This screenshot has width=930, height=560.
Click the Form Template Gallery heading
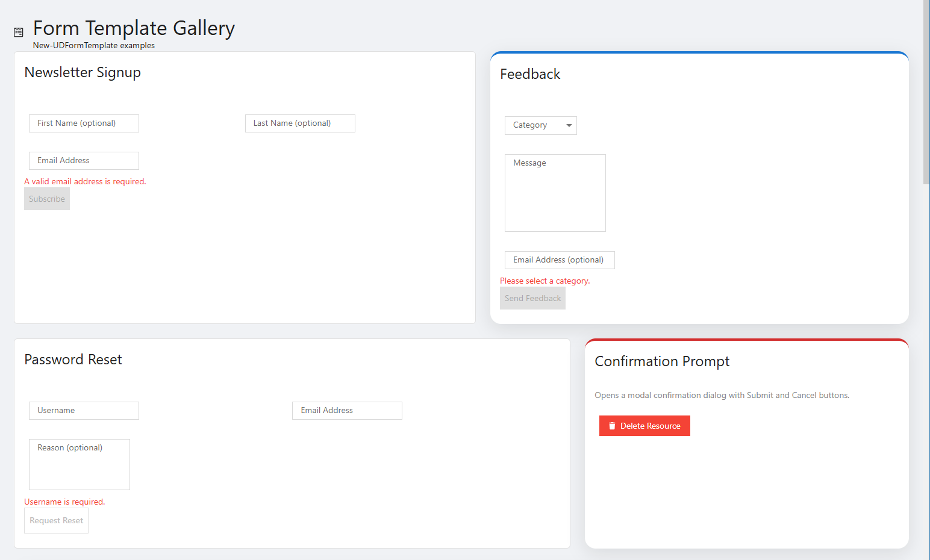click(134, 28)
